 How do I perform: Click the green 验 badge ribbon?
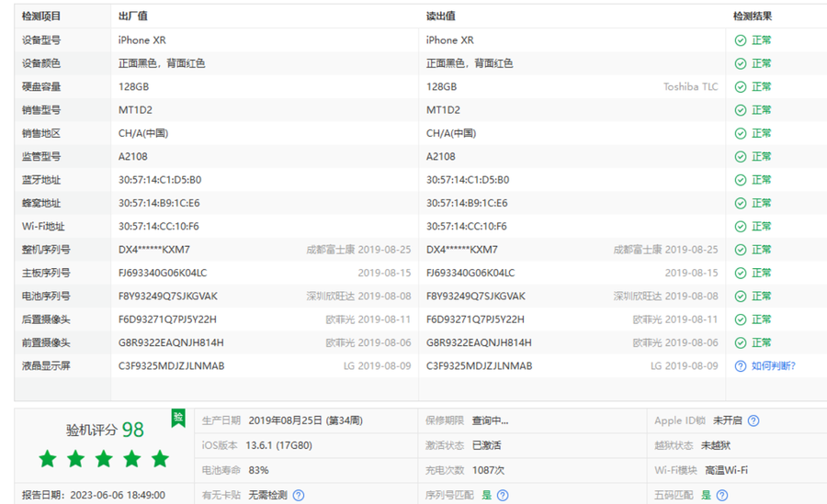(178, 418)
